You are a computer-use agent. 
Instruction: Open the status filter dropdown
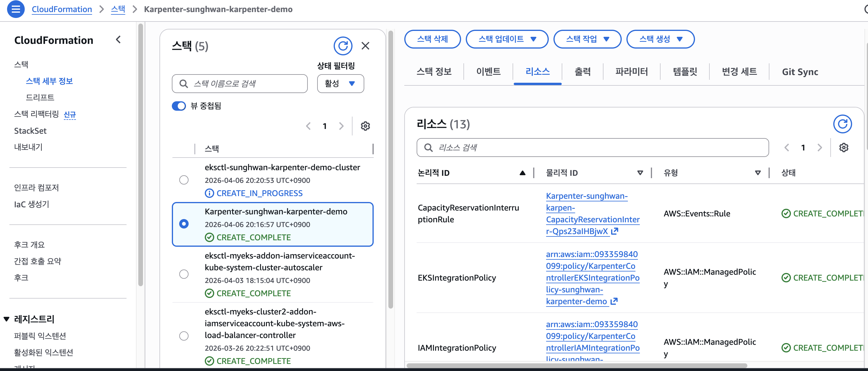point(340,84)
